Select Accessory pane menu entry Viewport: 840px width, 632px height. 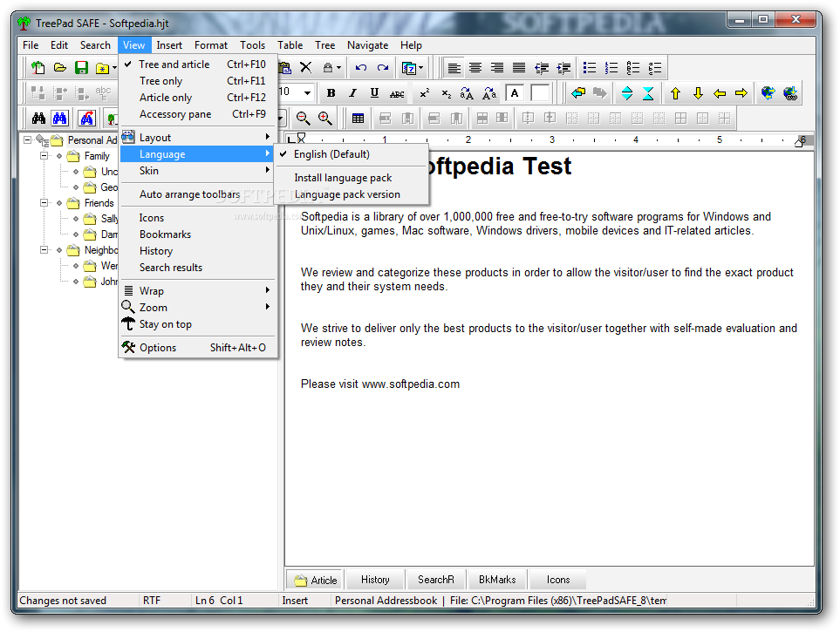click(198, 114)
